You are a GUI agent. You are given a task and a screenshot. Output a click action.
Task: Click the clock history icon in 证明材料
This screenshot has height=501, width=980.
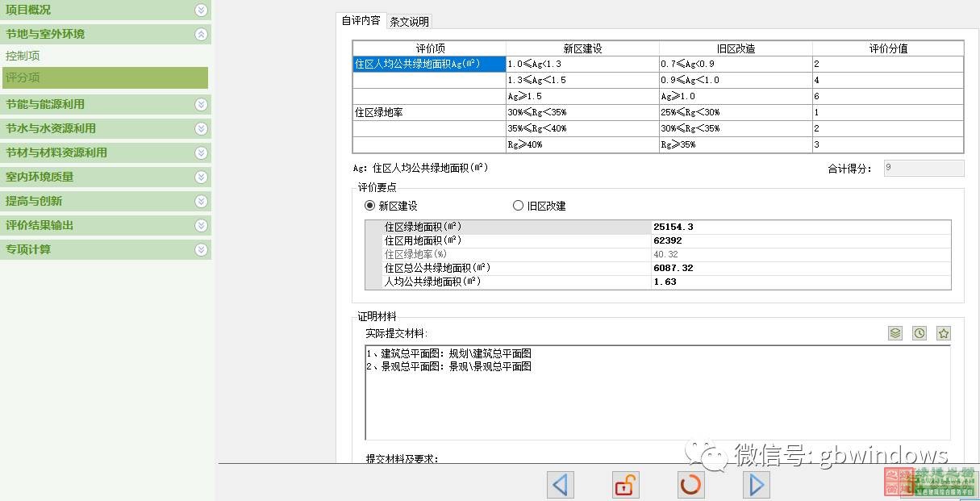(x=920, y=333)
